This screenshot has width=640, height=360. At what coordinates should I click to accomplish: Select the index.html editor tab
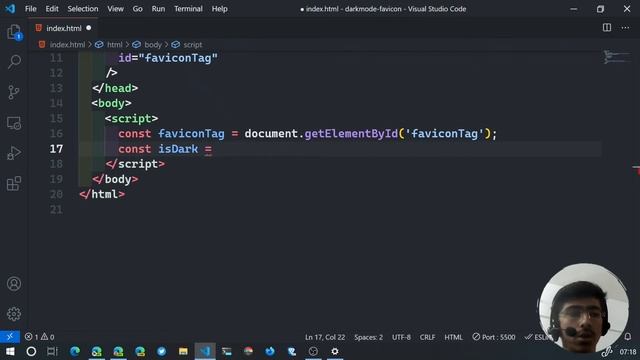[63, 28]
